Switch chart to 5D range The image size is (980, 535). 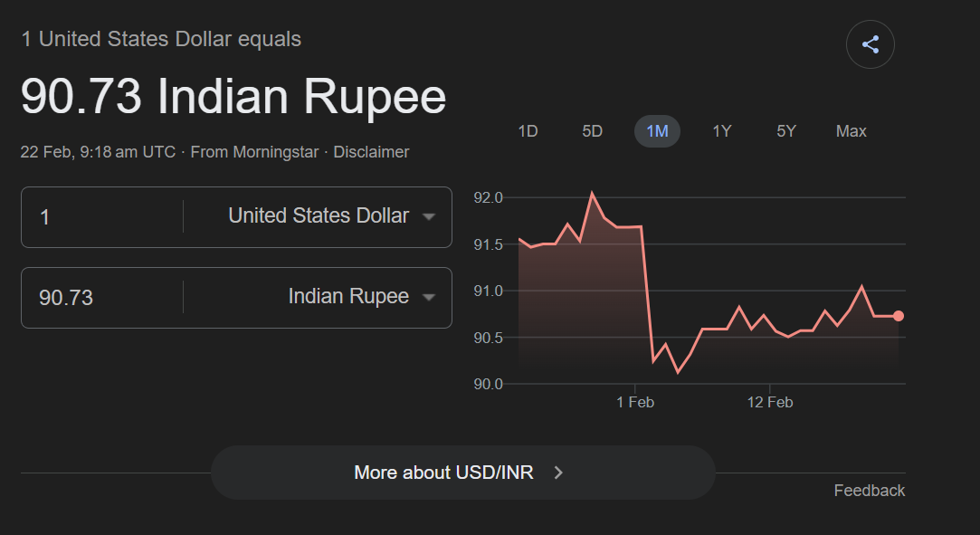click(592, 131)
